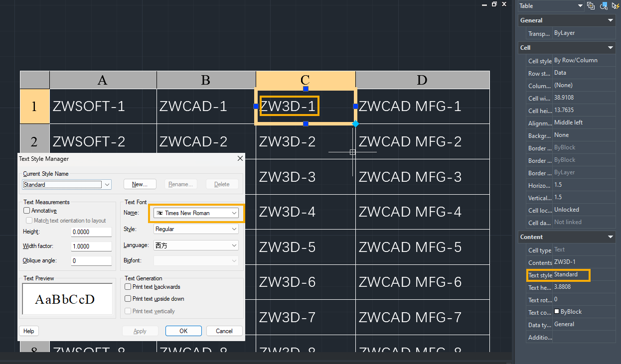Toggle Print text upside down checkbox
Image resolution: width=621 pixels, height=364 pixels.
click(x=128, y=299)
